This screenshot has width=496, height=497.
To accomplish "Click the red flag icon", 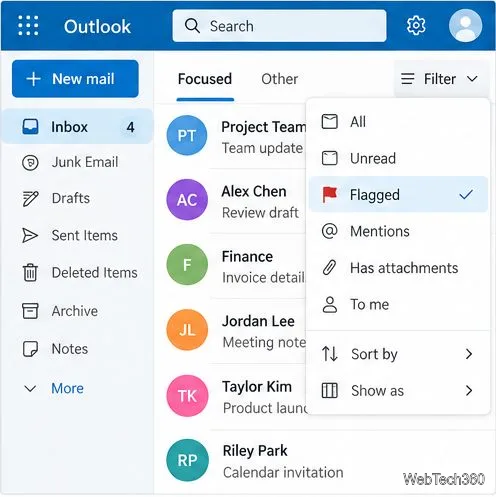I will pyautogui.click(x=330, y=195).
